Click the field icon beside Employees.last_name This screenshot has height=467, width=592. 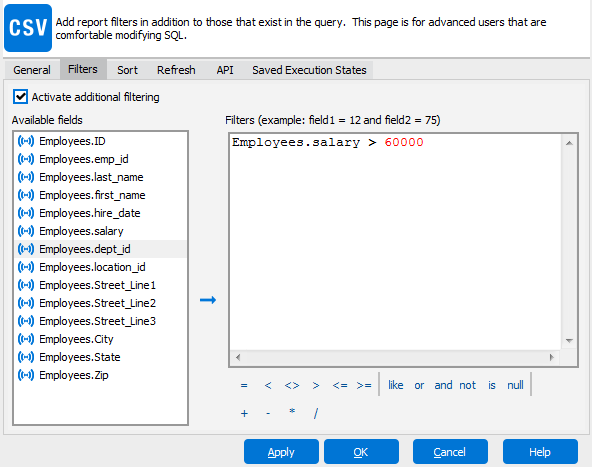(26, 177)
